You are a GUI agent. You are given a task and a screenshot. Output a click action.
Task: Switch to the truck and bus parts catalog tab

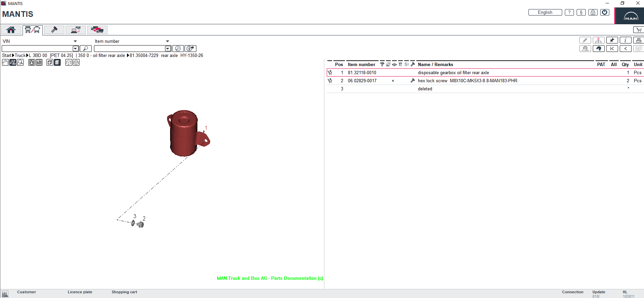[32, 30]
